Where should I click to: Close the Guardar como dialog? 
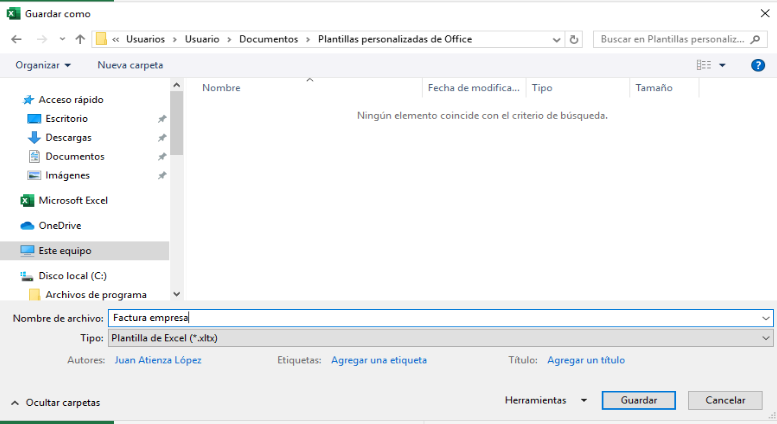pos(765,13)
